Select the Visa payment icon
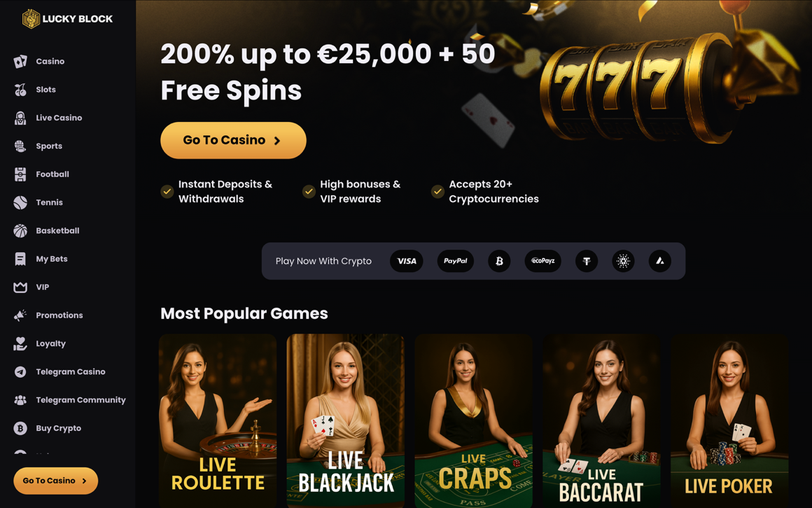Image resolution: width=812 pixels, height=508 pixels. pyautogui.click(x=407, y=261)
